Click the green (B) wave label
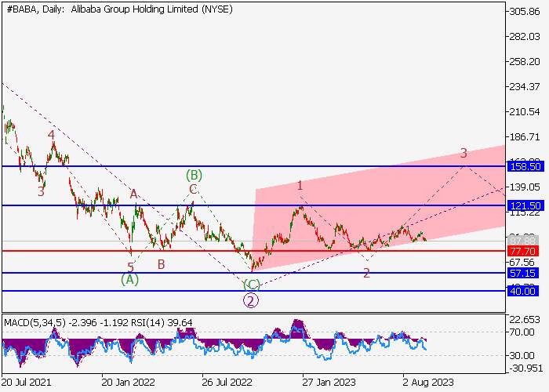The width and height of the screenshot is (549, 392). tap(194, 174)
